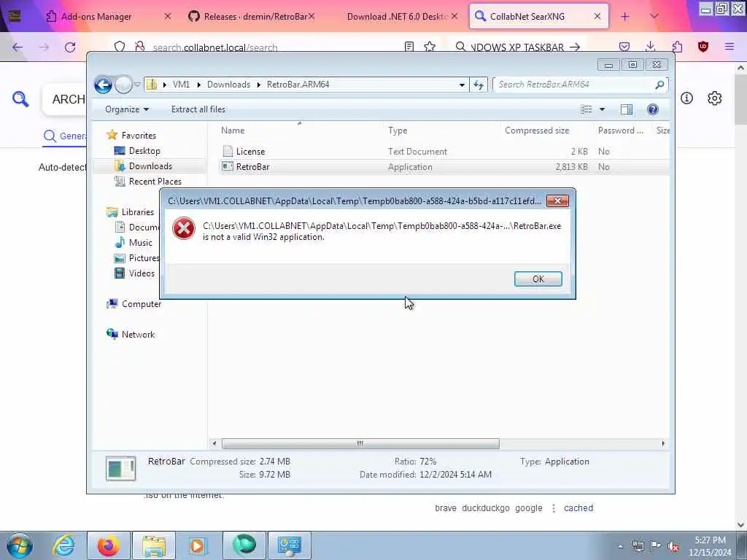The image size is (747, 560).
Task: Open SearXNG preferences gear icon
Action: pos(714,98)
